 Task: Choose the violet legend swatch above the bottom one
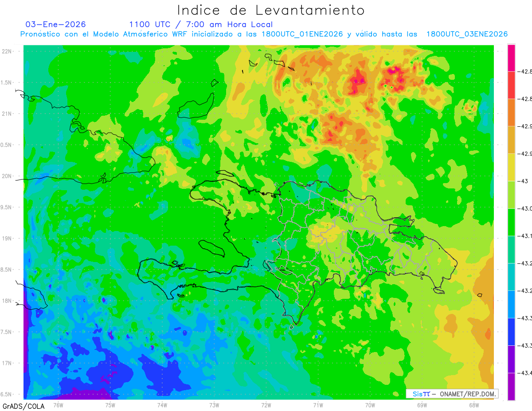pos(511,359)
